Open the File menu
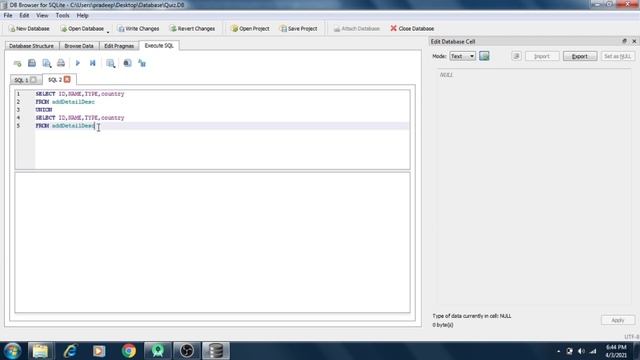This screenshot has height=360, width=640. point(8,16)
